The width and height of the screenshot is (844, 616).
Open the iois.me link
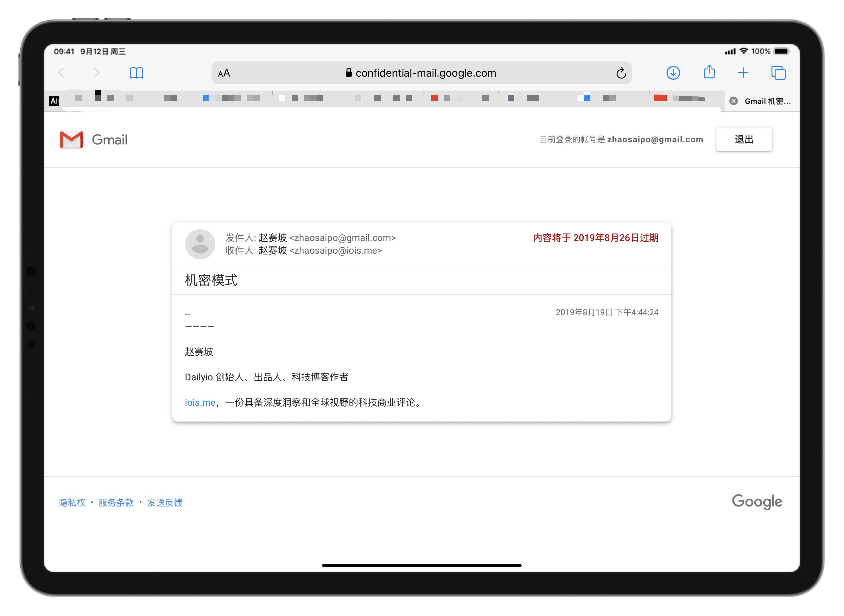pos(200,403)
